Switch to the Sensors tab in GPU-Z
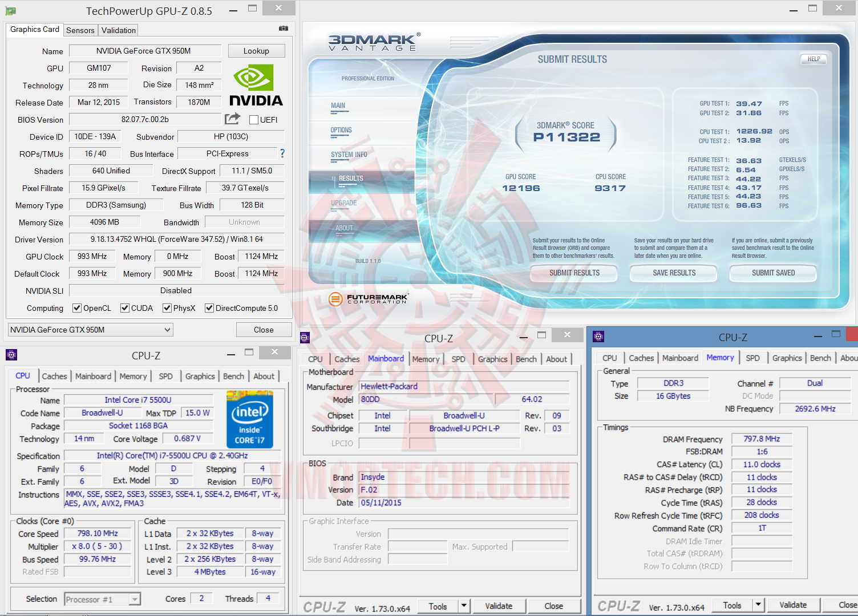The image size is (858, 616). point(80,30)
